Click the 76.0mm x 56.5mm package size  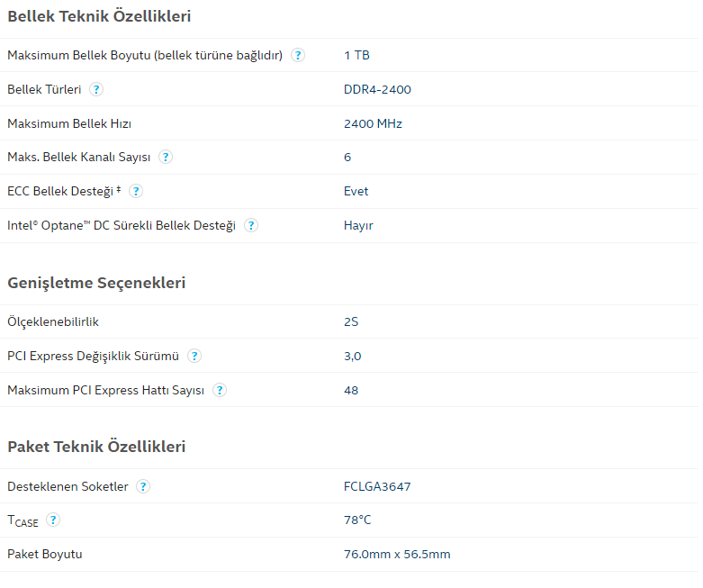pos(397,554)
